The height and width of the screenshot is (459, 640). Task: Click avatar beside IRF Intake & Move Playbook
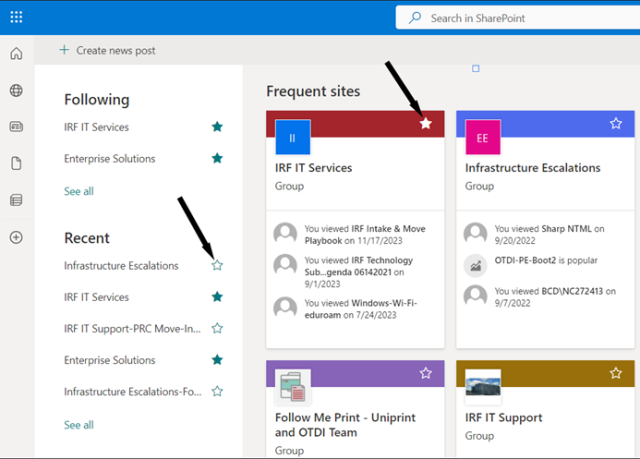pyautogui.click(x=285, y=234)
